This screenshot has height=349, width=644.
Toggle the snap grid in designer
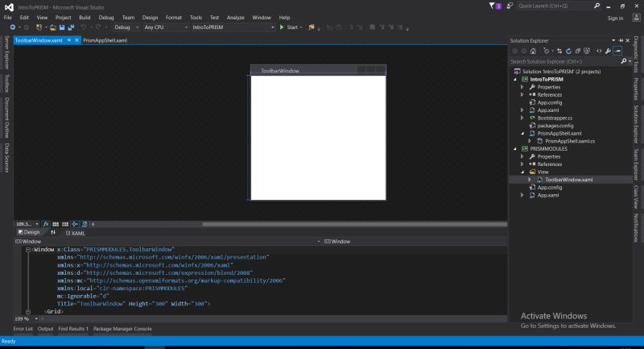pos(56,223)
